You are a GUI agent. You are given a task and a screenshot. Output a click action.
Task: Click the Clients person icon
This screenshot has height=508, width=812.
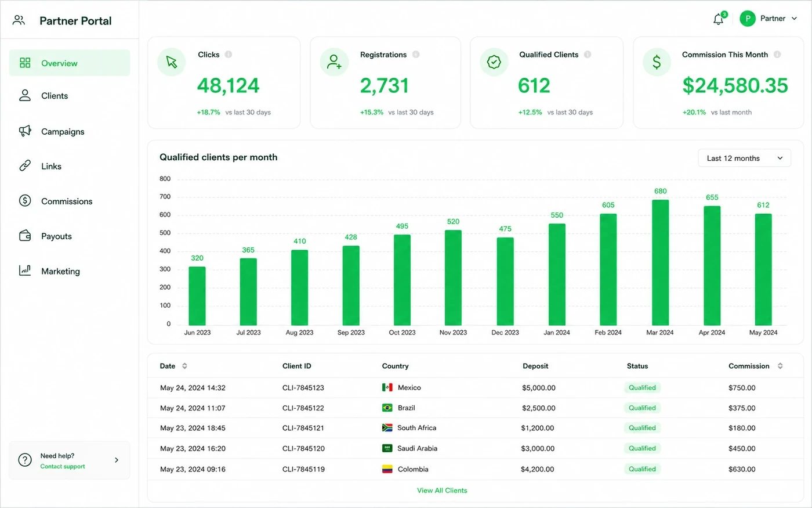25,95
